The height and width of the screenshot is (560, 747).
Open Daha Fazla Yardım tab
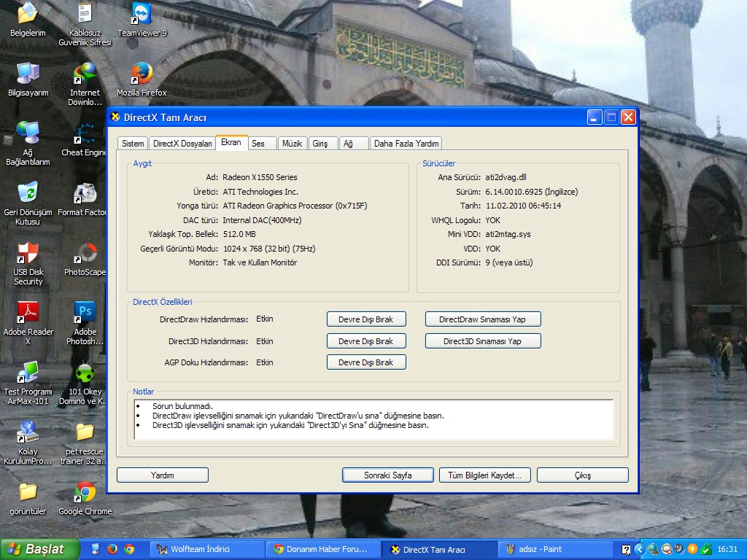406,144
